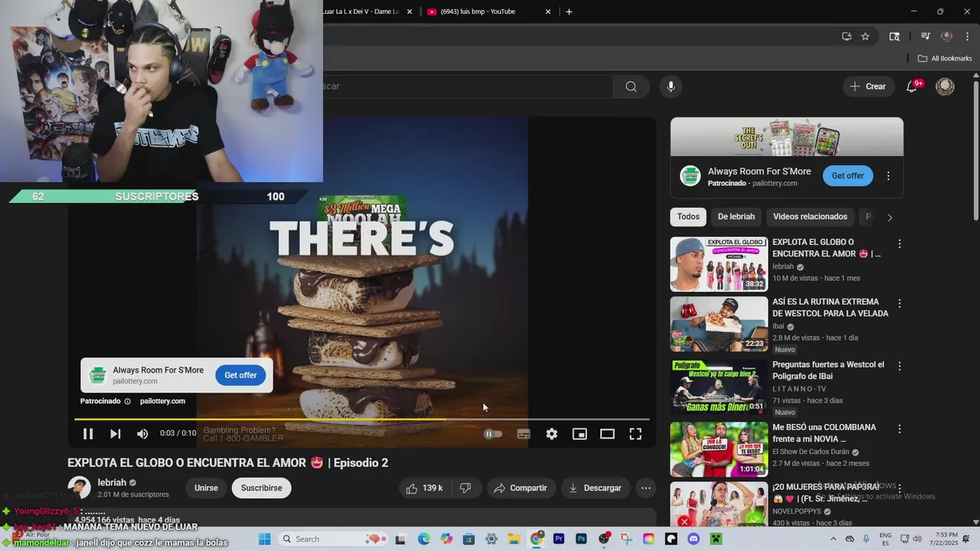Click the Unirse button
The image size is (980, 551).
pos(206,487)
